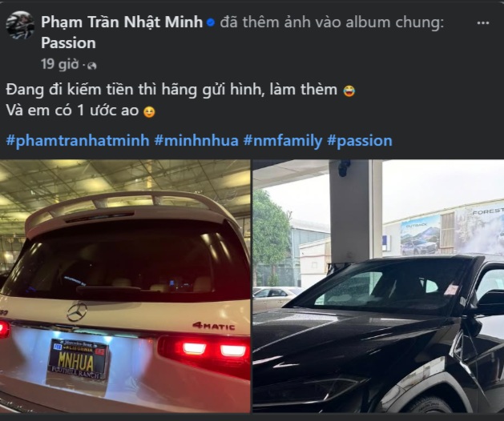This screenshot has width=504, height=421.
Task: Open the white Mercedes rear photo
Action: pos(125,286)
